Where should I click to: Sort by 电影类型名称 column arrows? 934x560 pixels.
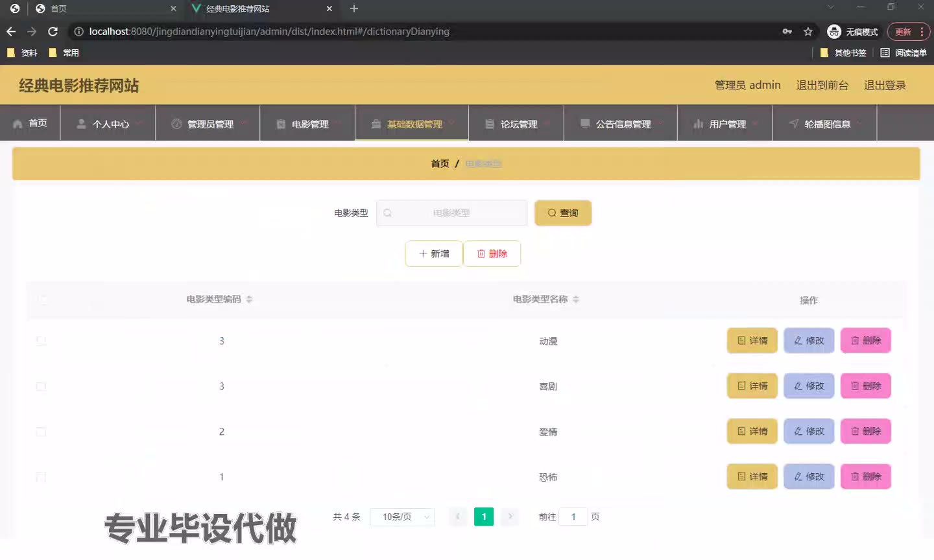[576, 299]
